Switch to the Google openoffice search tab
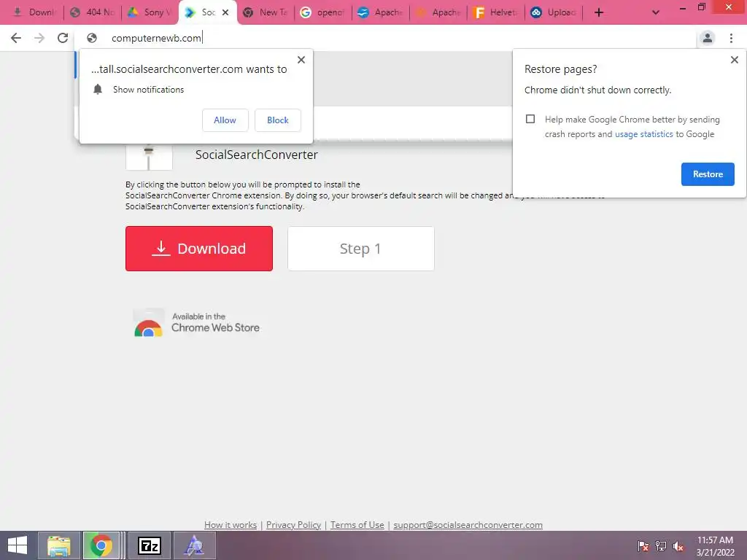 coord(322,12)
